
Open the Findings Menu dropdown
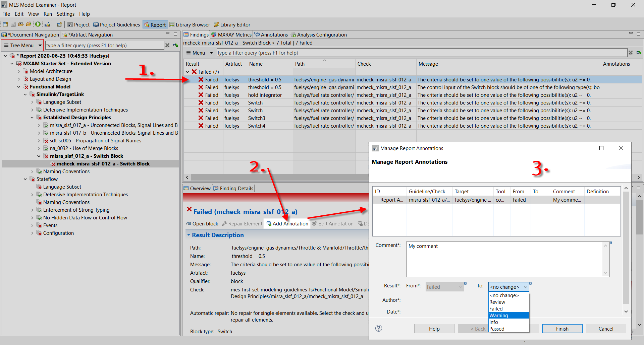click(200, 53)
